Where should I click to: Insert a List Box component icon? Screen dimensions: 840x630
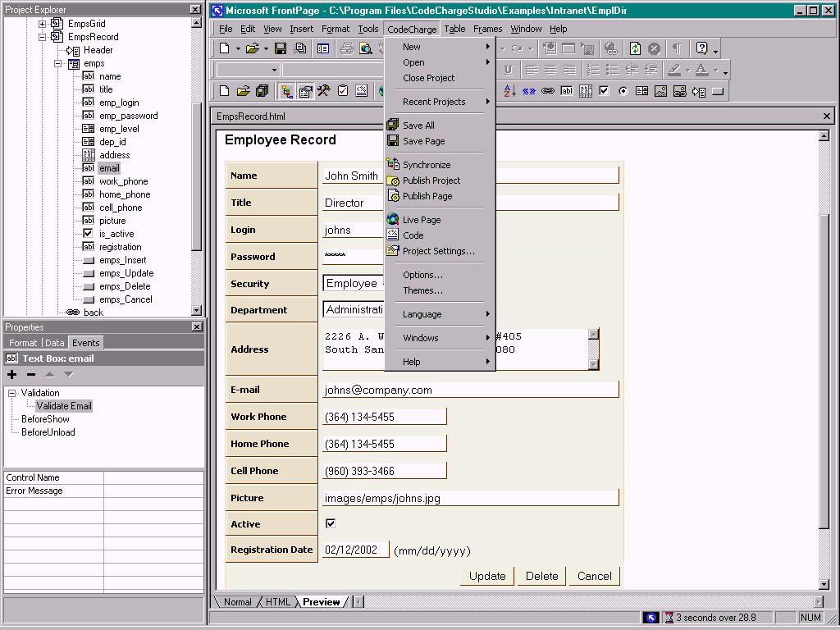pos(641,91)
